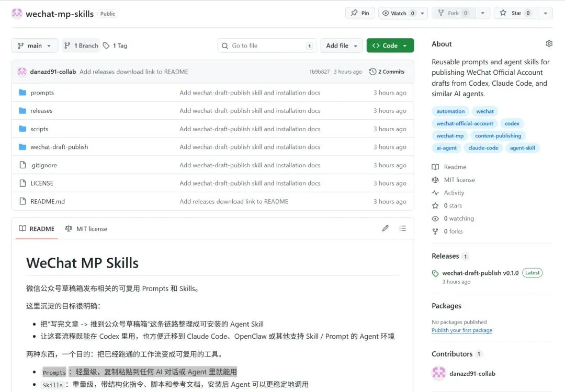Open the About settings gear icon
This screenshot has height=392, width=565.
click(549, 43)
